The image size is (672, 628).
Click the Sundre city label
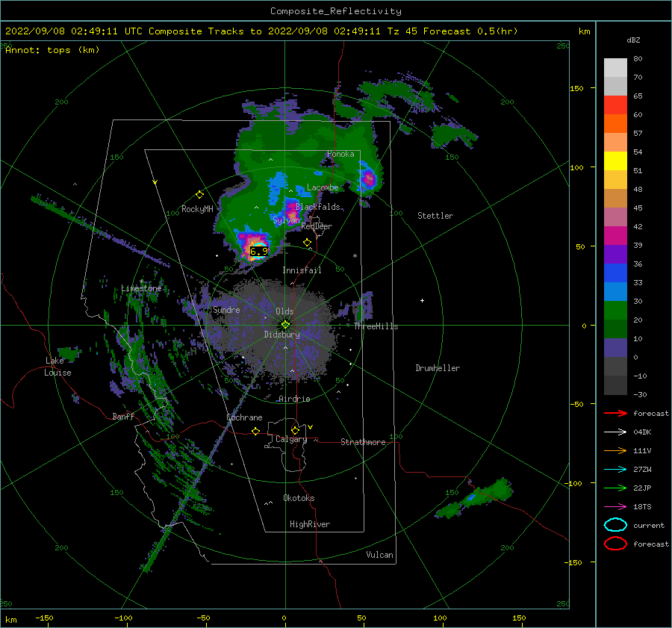[x=226, y=309]
